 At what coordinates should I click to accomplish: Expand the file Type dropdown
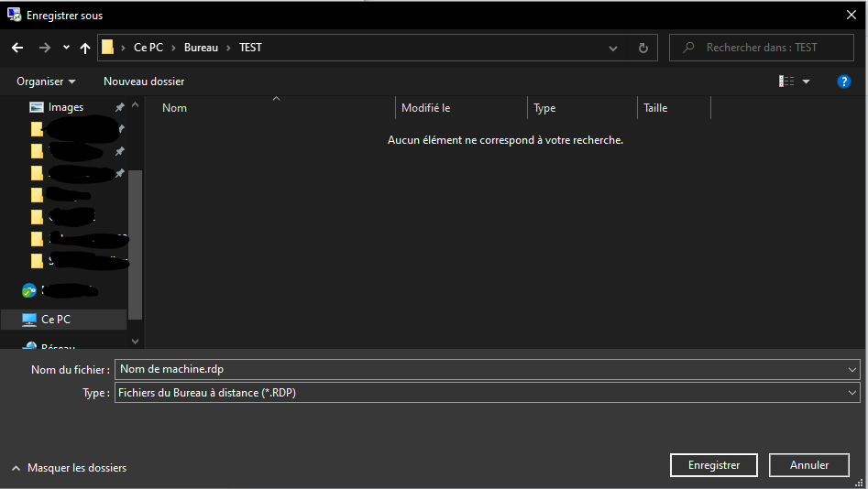click(852, 393)
